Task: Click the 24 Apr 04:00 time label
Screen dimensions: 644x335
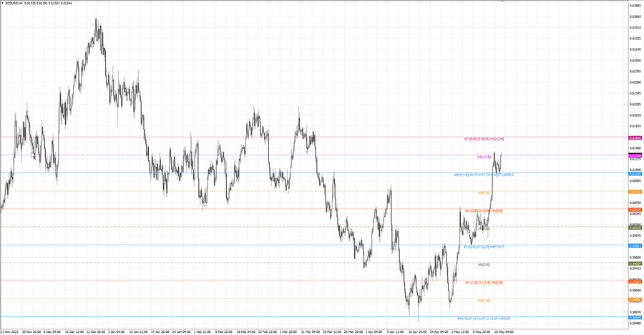Action: coord(439,331)
